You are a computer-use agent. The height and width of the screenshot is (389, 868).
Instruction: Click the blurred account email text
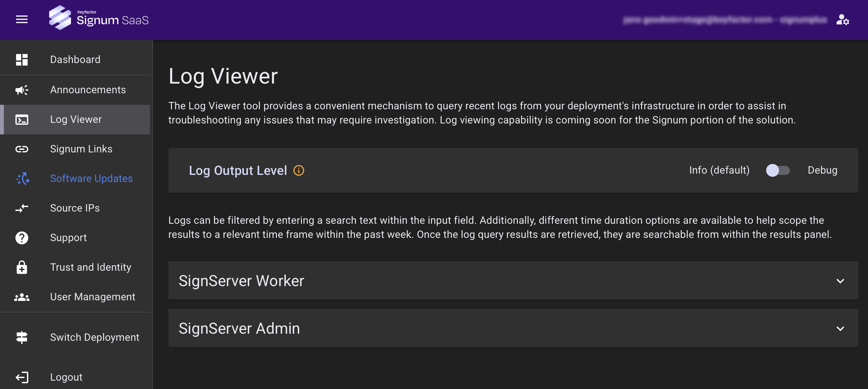pyautogui.click(x=724, y=20)
